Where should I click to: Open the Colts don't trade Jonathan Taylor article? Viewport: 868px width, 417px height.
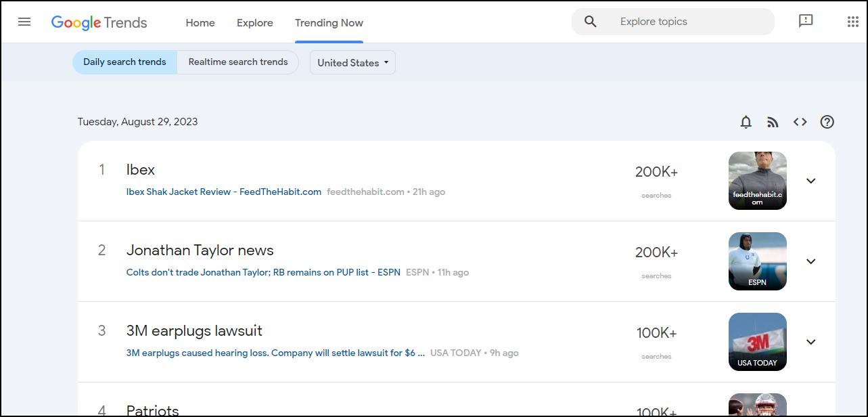[263, 272]
